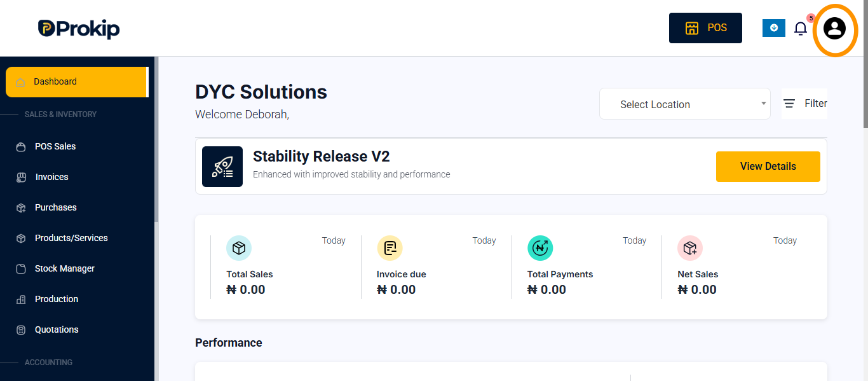This screenshot has height=381, width=868.
Task: Click the notification count badge
Action: [811, 18]
